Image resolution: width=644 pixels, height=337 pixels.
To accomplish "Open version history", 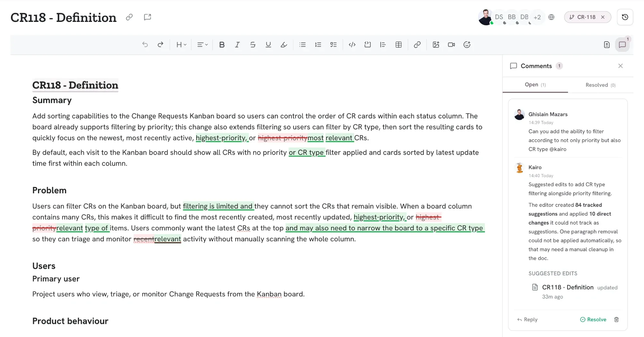I will point(625,17).
